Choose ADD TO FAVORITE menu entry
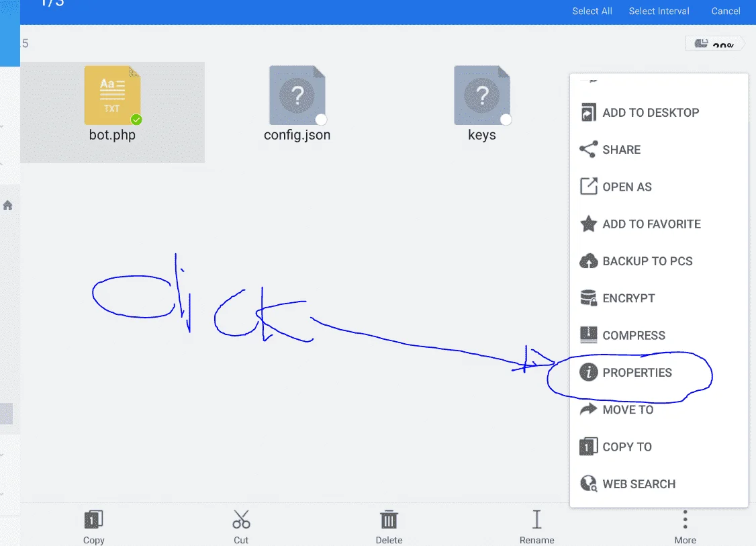 point(659,224)
